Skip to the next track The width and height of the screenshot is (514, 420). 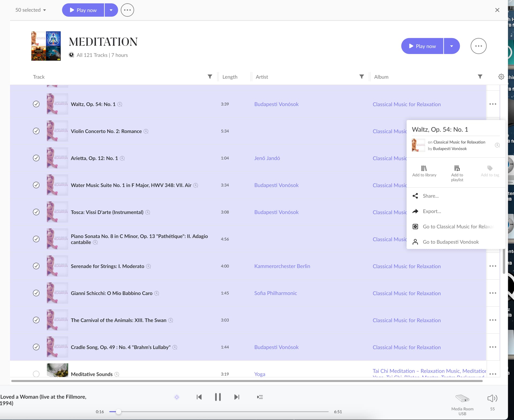point(237,397)
